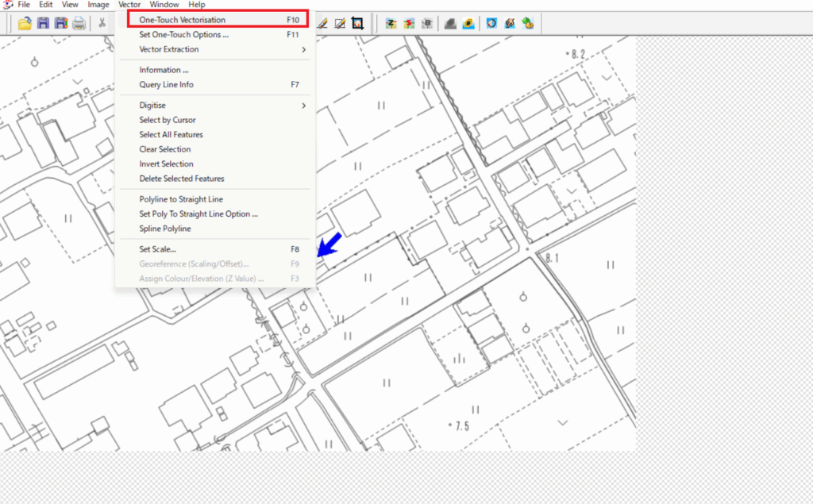Screen dimensions: 813x504
Task: Choose Set Scale... entry
Action: click(x=215, y=249)
